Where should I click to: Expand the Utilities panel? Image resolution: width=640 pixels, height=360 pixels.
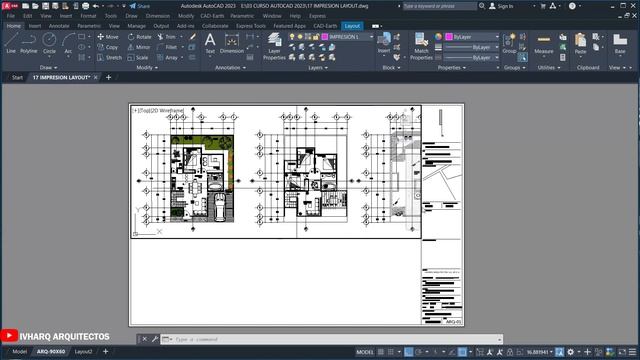[x=549, y=68]
